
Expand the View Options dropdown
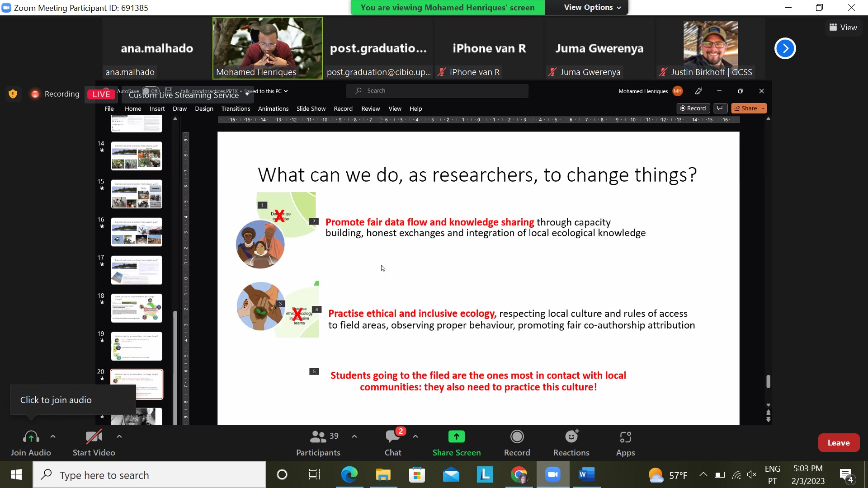click(x=592, y=7)
